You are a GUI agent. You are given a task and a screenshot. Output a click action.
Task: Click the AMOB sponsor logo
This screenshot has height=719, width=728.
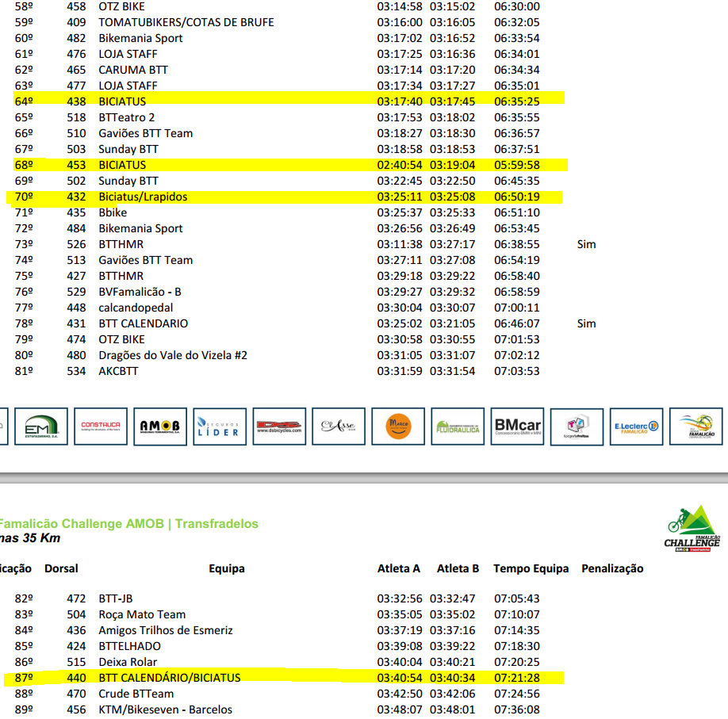point(160,426)
